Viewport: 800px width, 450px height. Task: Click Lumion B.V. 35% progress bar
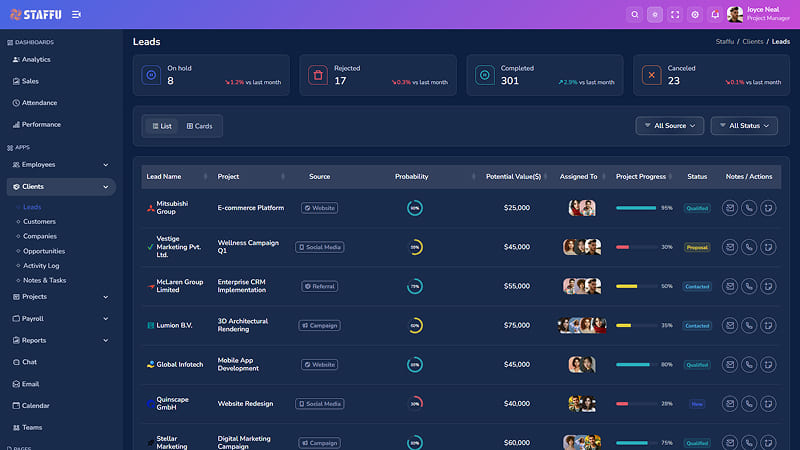[x=636, y=325]
